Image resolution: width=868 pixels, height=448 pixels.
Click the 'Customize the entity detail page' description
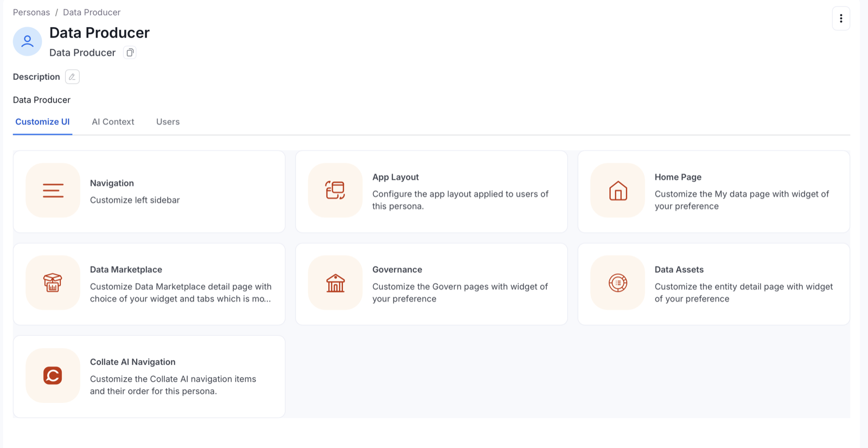click(744, 293)
